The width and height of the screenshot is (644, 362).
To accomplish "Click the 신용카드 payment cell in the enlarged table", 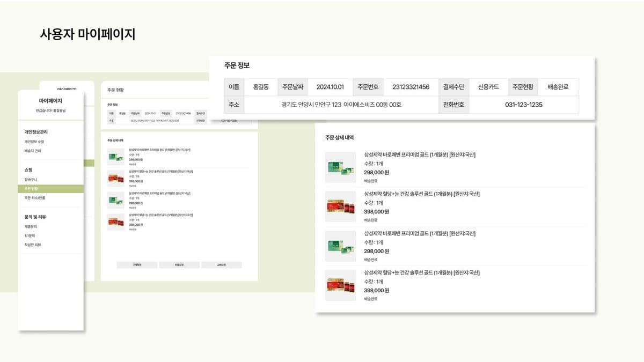I will tap(488, 87).
